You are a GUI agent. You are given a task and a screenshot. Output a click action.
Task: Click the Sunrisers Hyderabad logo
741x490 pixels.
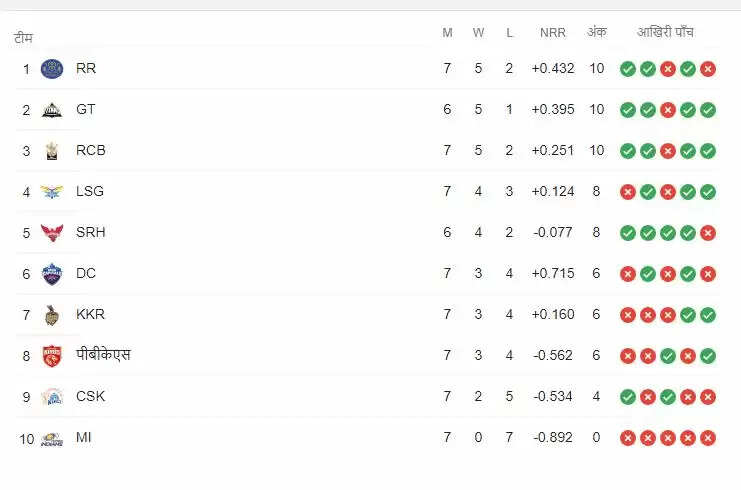(52, 233)
